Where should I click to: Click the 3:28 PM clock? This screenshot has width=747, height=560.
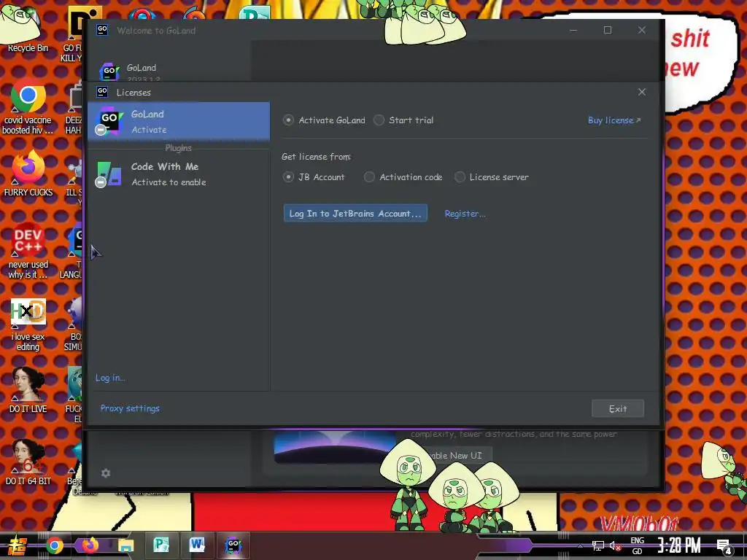point(679,545)
